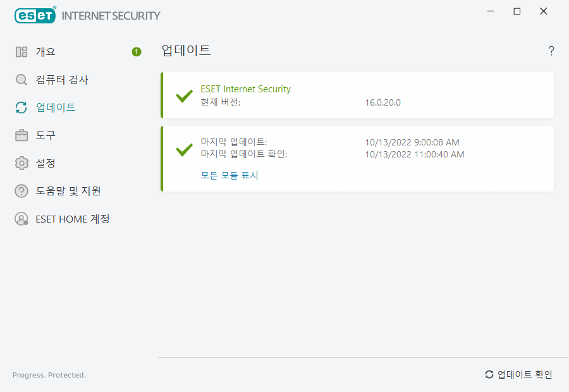Viewport: 569px width, 392px height.
Task: Click the ESET logo in the header
Action: tap(35, 15)
